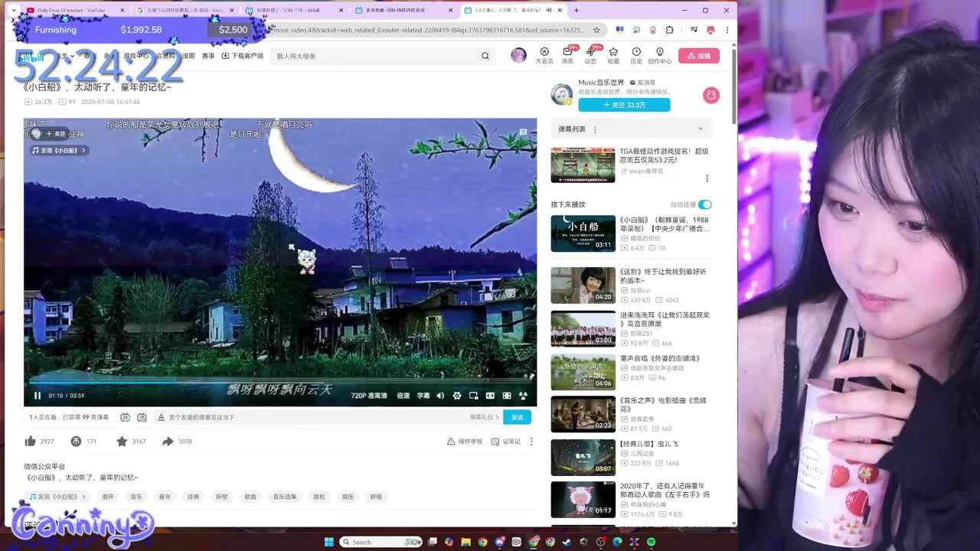Screen dimensions: 980x551
Task: Open a new browser tab
Action: tap(577, 10)
